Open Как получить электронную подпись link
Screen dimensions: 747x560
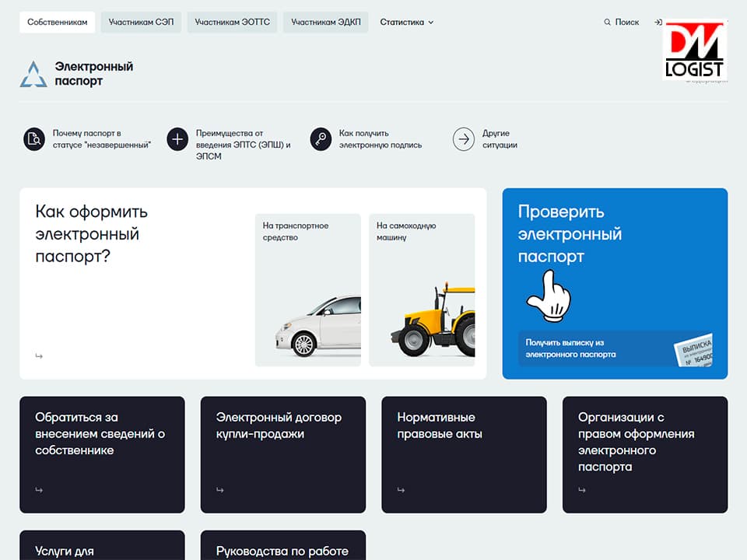(381, 139)
